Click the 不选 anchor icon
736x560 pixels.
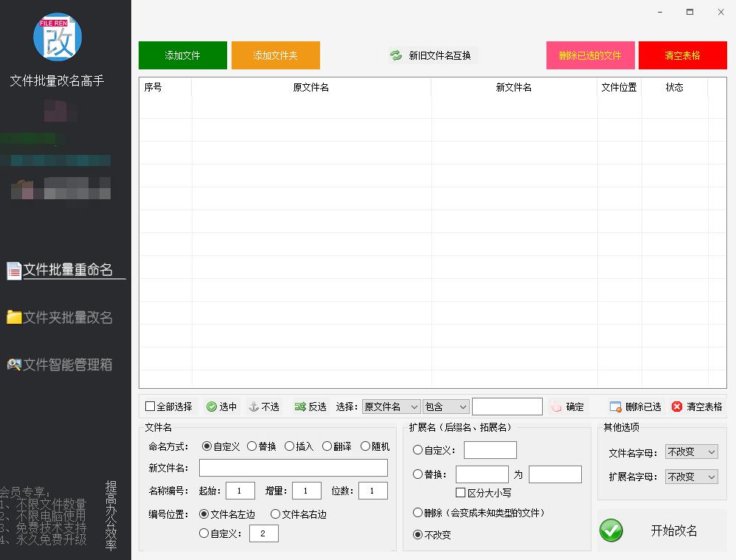click(x=252, y=406)
